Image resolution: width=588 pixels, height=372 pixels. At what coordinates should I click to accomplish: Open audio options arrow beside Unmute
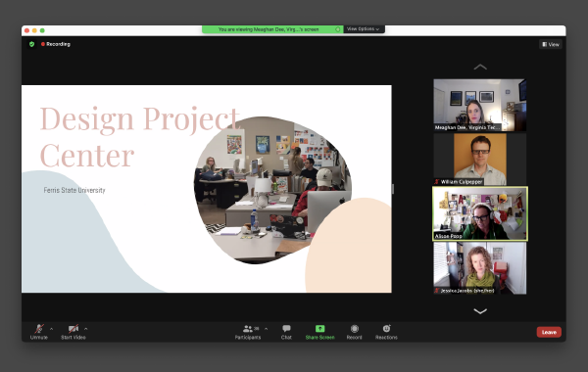(x=51, y=329)
